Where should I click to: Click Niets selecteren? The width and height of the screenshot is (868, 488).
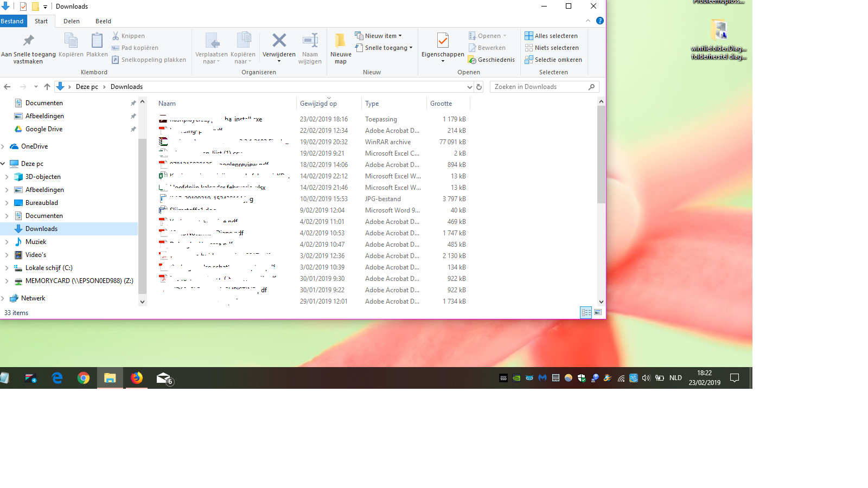point(552,48)
